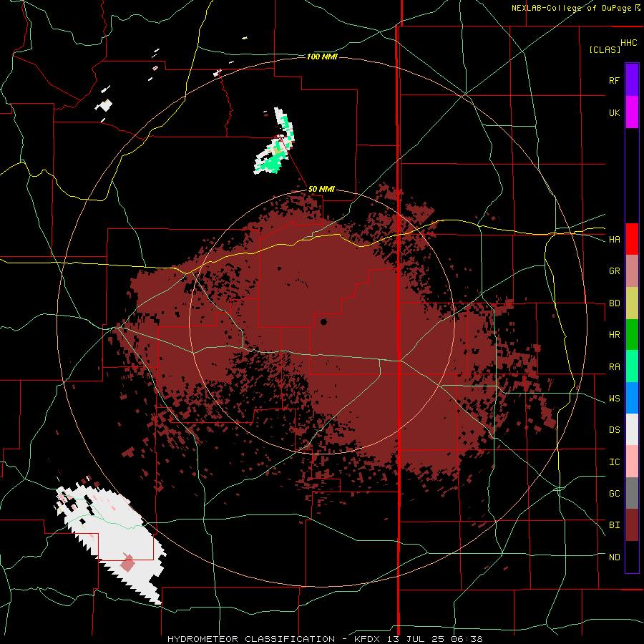This screenshot has height=644, width=644.
Task: Click the BD legend label
Action: coord(614,303)
